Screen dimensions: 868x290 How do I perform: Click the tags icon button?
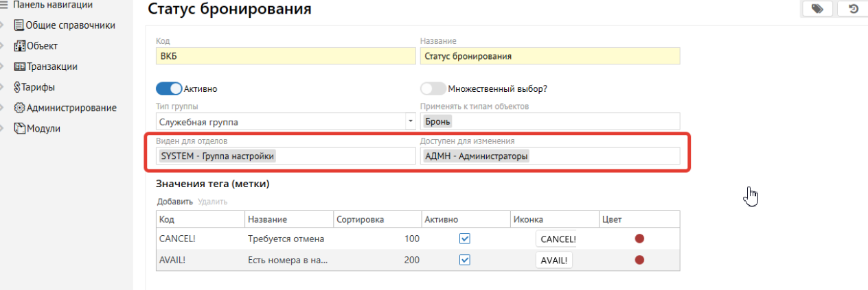pos(816,8)
